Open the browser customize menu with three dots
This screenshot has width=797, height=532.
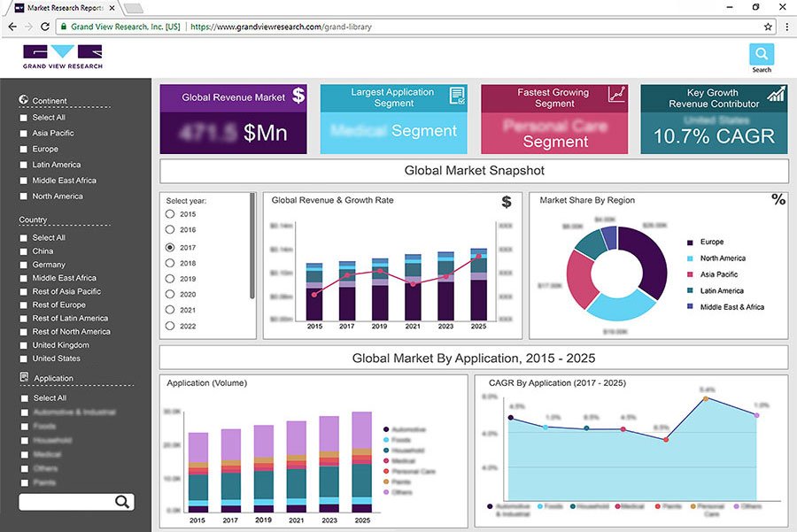(787, 27)
